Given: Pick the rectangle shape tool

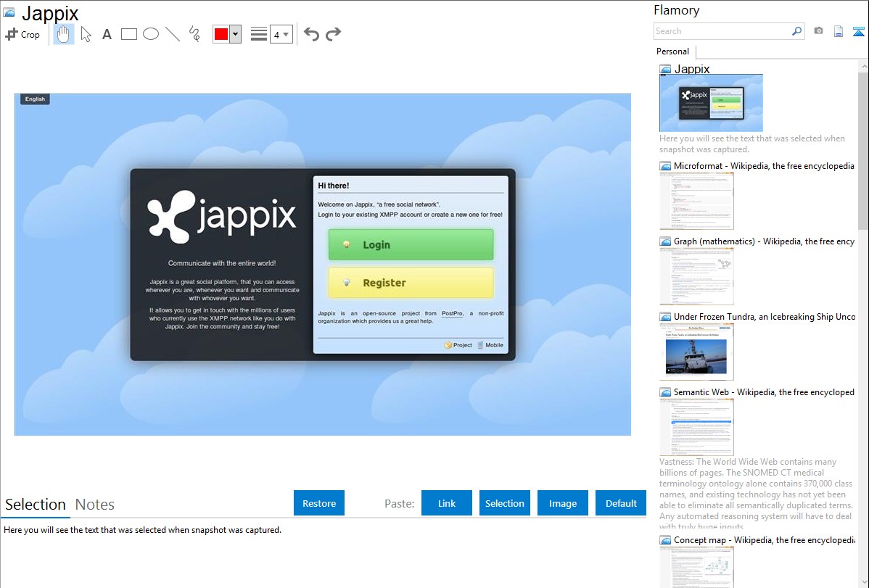Looking at the screenshot, I should (129, 34).
